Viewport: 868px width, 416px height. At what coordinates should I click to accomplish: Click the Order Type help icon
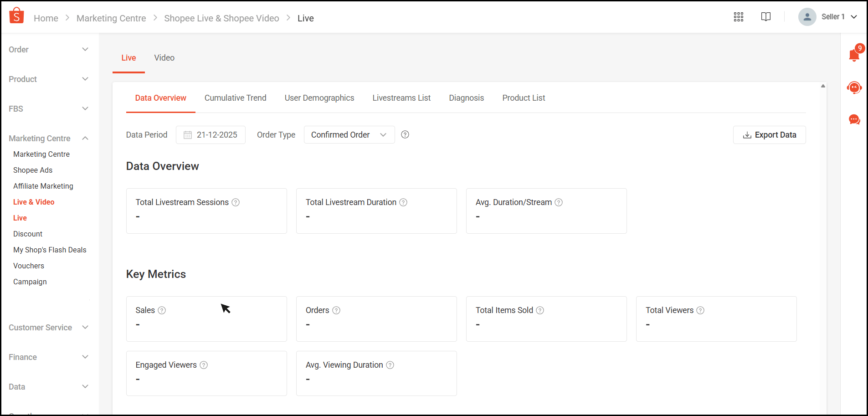(405, 134)
